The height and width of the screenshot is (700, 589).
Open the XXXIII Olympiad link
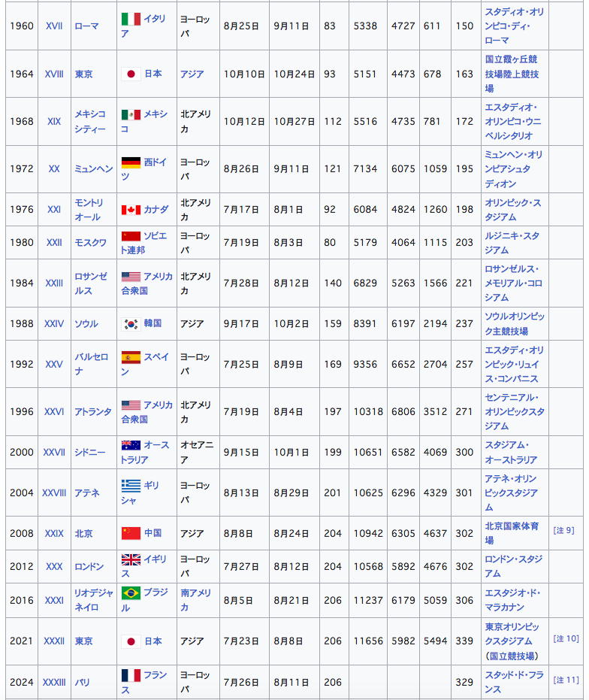coord(54,682)
